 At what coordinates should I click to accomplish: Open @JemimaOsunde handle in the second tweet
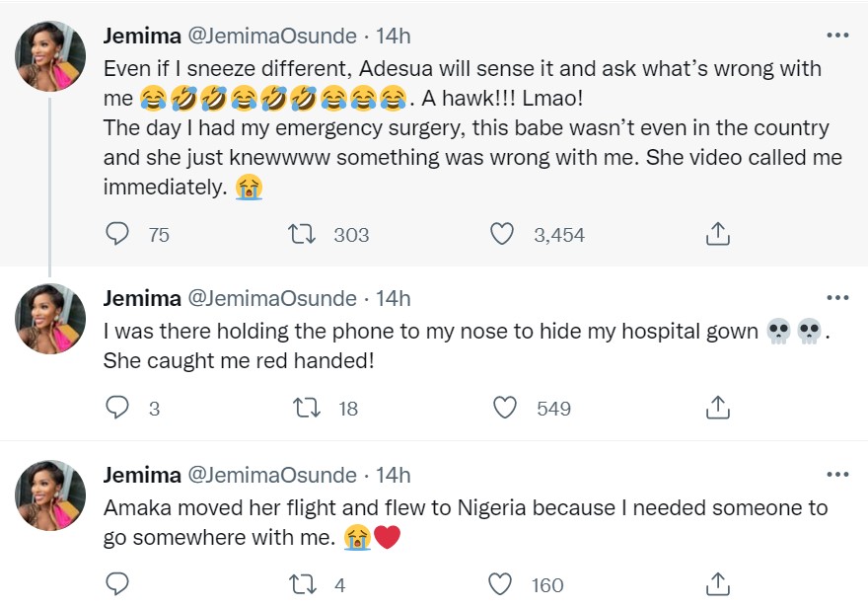click(272, 298)
